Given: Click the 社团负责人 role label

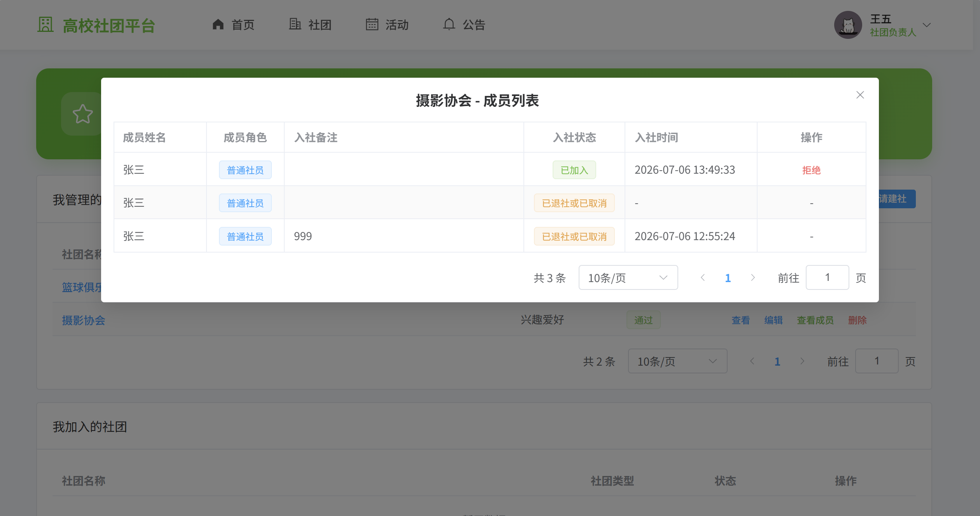Looking at the screenshot, I should (x=893, y=32).
